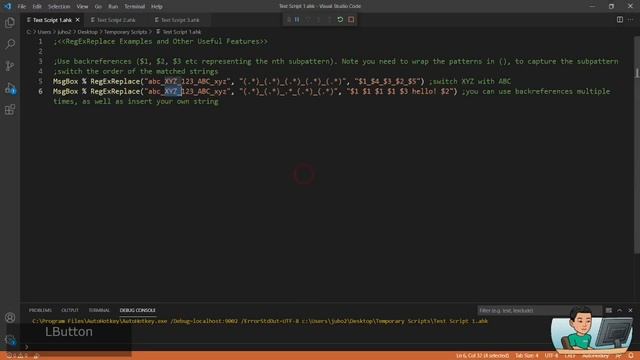Close the Test Script 1.ahk tab
Image resolution: width=640 pixels, height=360 pixels.
pos(78,20)
